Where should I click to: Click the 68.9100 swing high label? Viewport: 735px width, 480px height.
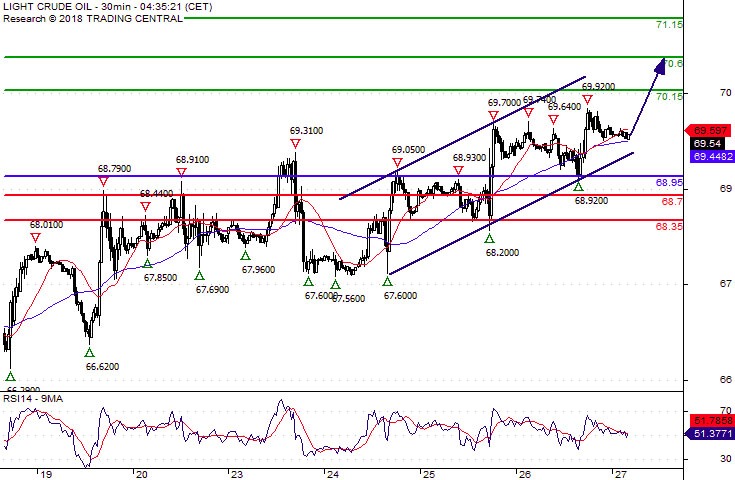[192, 159]
